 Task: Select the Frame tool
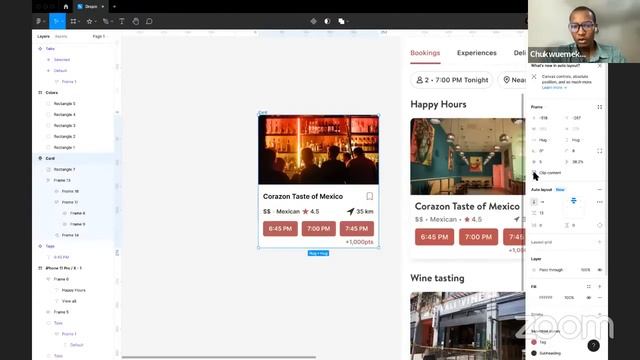[x=73, y=21]
